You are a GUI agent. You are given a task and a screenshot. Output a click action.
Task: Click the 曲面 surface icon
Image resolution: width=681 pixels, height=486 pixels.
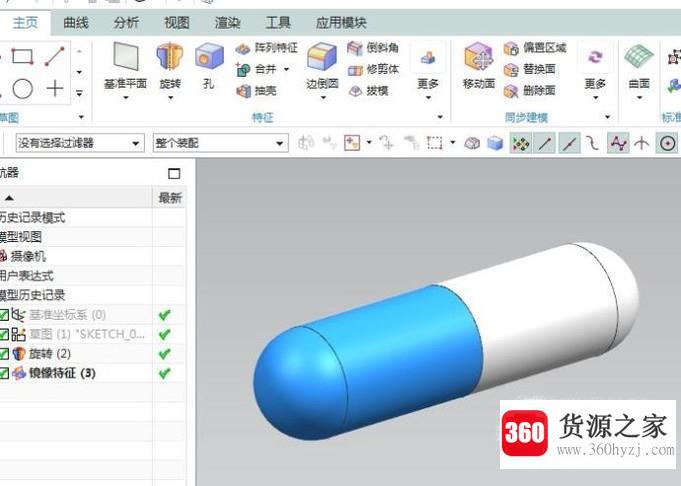639,56
